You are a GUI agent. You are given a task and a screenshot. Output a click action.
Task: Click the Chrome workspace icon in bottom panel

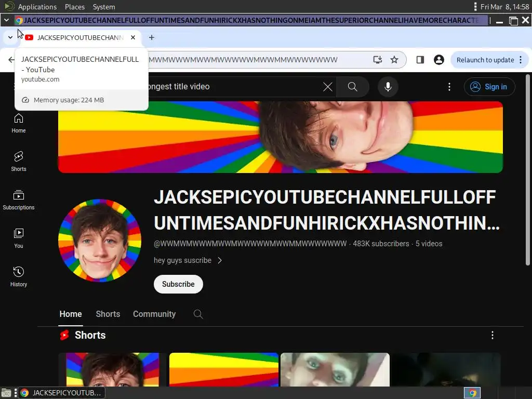pyautogui.click(x=472, y=393)
